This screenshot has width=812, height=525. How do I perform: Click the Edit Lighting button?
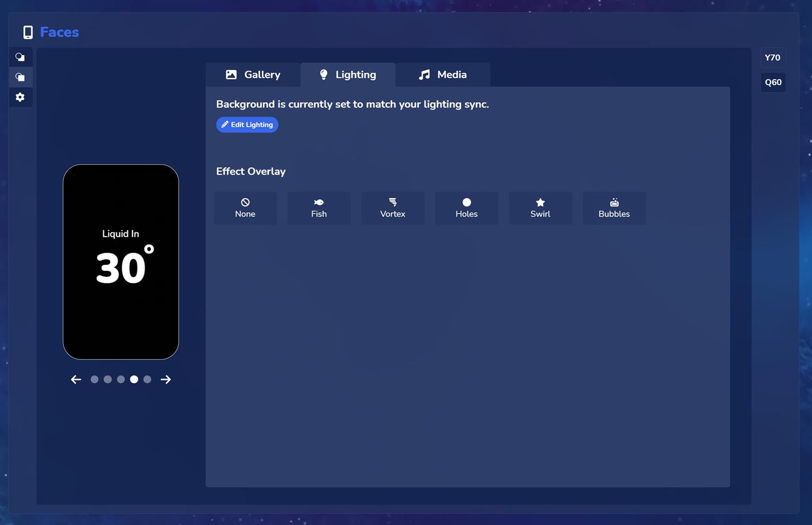[247, 125]
